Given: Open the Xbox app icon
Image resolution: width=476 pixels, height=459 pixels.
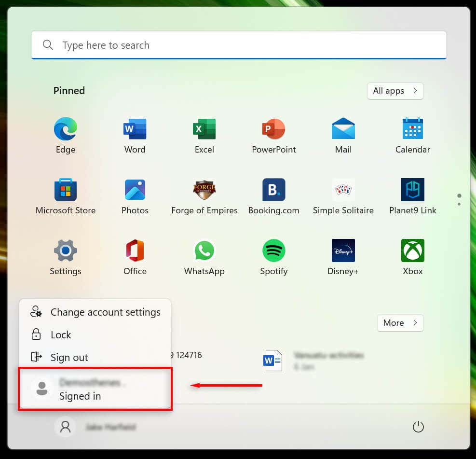Looking at the screenshot, I should [x=412, y=257].
